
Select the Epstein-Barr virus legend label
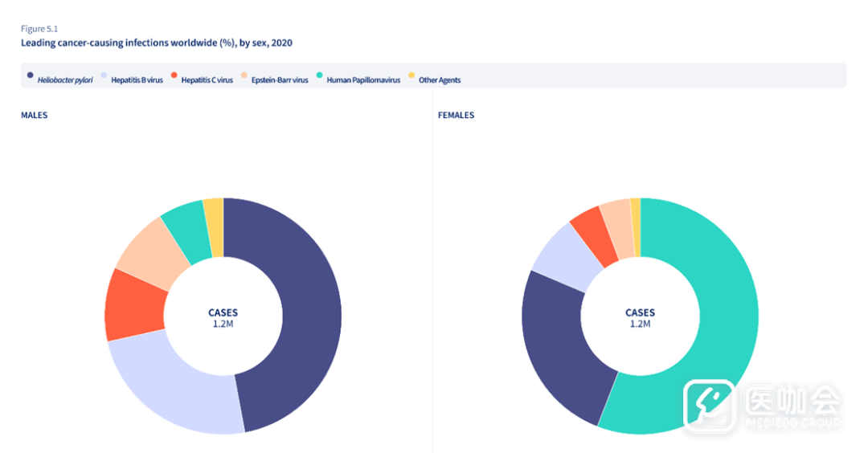click(x=280, y=80)
